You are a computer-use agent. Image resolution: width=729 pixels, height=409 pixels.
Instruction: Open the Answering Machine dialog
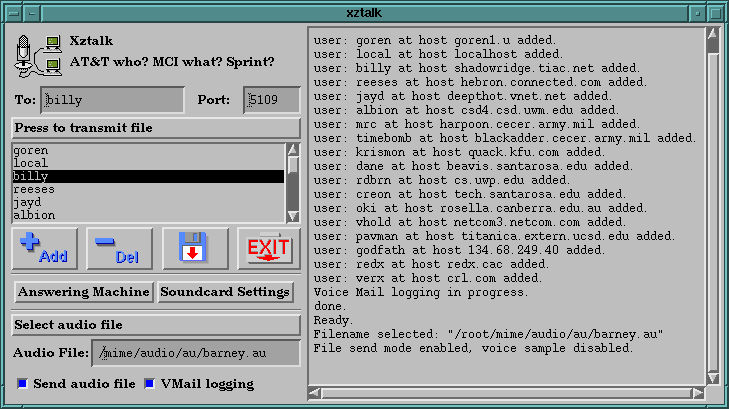click(84, 292)
